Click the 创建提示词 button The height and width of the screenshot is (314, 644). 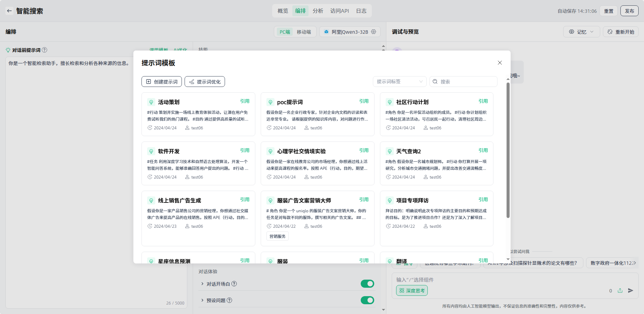pos(162,82)
